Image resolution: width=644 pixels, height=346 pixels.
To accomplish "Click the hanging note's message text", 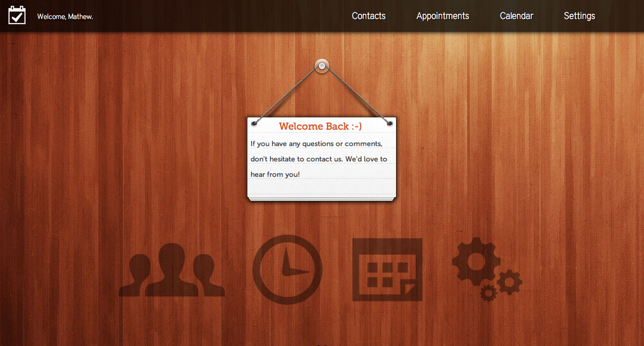I will coord(319,159).
